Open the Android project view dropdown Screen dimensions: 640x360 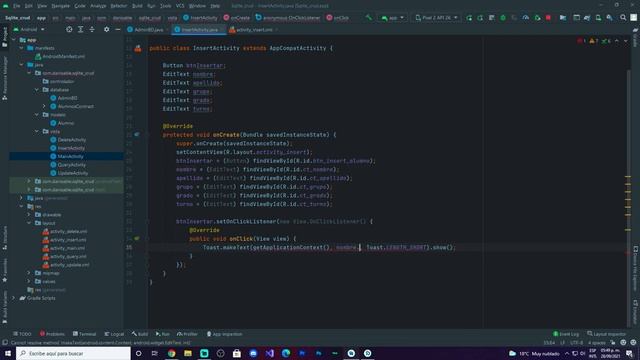29,29
